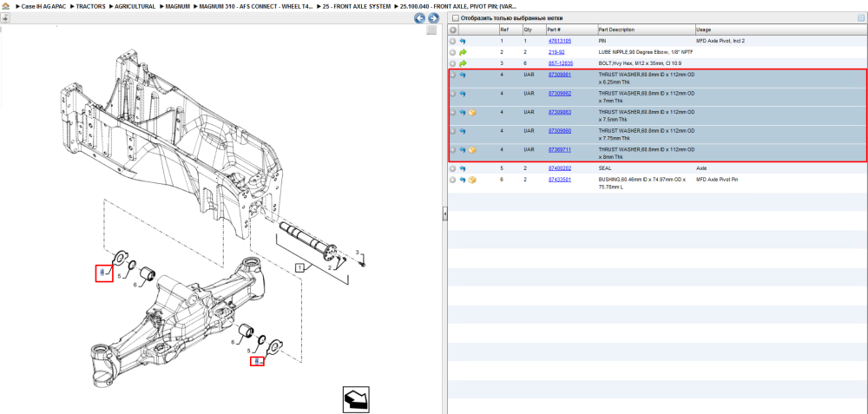Click package box icon in 87369711 row
Image resolution: width=868 pixels, height=414 pixels.
(x=473, y=150)
